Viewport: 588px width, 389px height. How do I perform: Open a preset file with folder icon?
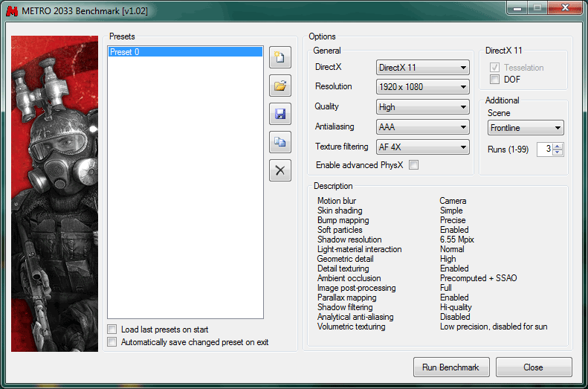point(280,86)
